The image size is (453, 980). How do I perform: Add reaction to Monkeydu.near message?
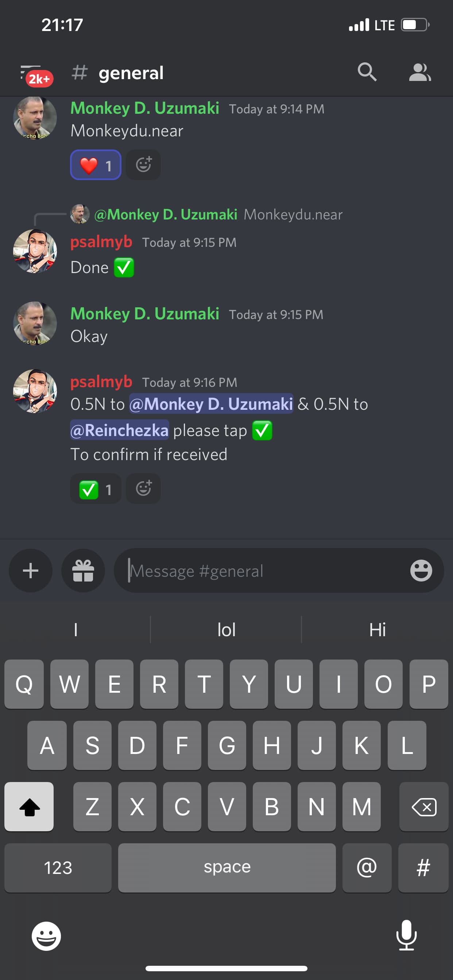(143, 165)
